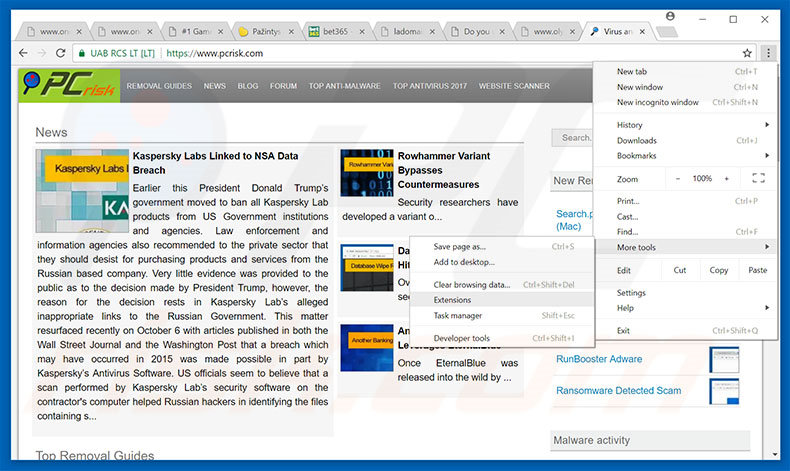Open the RunBooster Adware link

(x=599, y=359)
